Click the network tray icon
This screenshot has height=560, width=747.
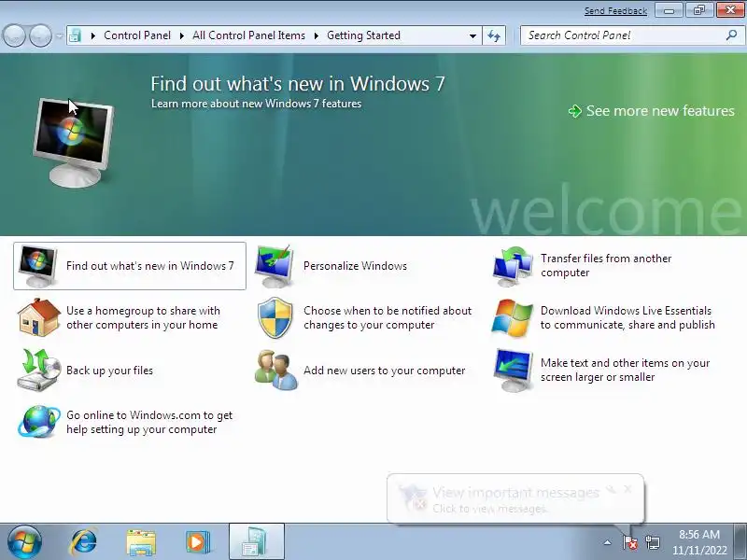pos(652,542)
